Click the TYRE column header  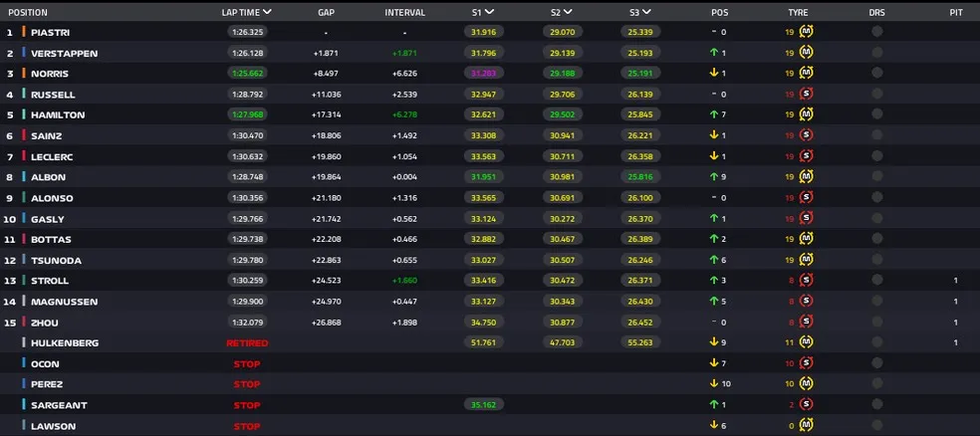[x=798, y=13]
